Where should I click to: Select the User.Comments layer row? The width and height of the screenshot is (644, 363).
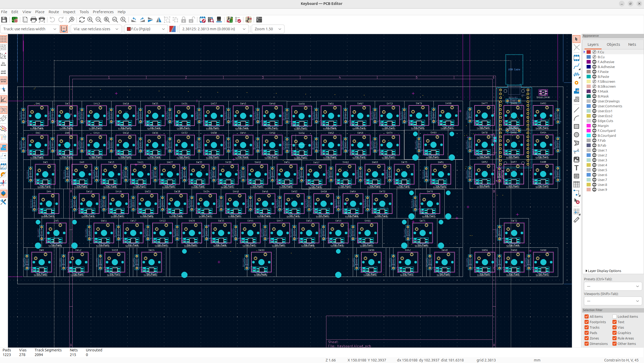click(613, 106)
